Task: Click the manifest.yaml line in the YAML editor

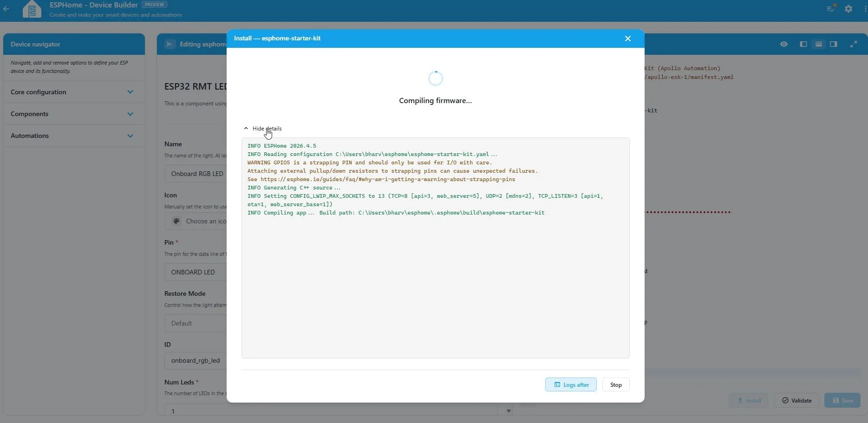Action: click(689, 77)
